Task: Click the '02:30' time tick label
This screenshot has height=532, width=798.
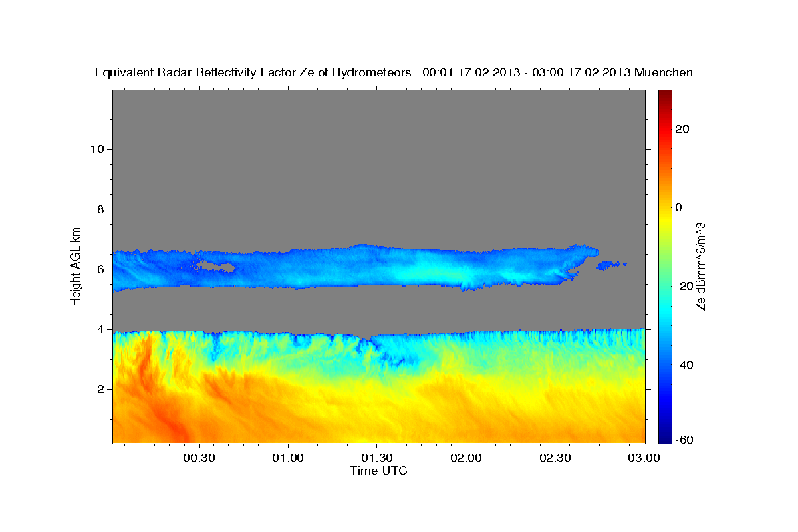Action: 555,458
